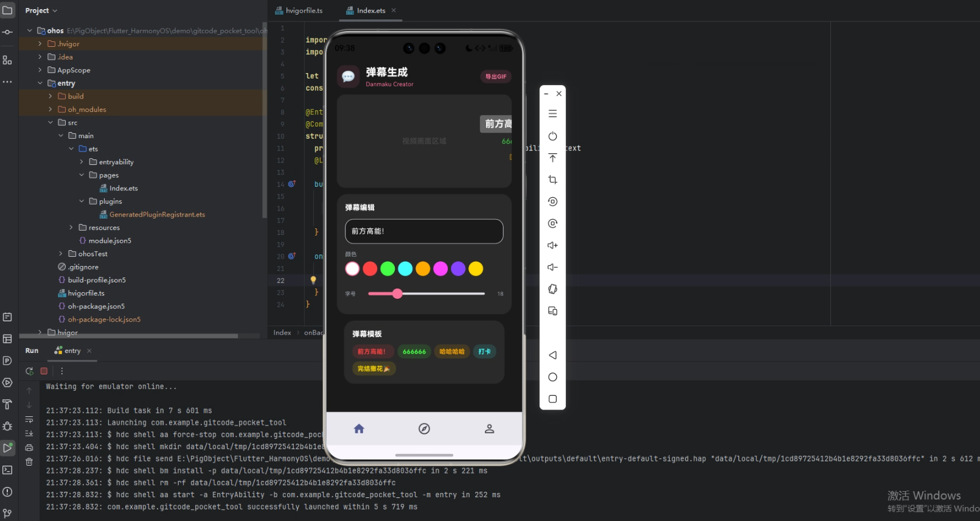
Task: Click the emulator power button
Action: [552, 136]
